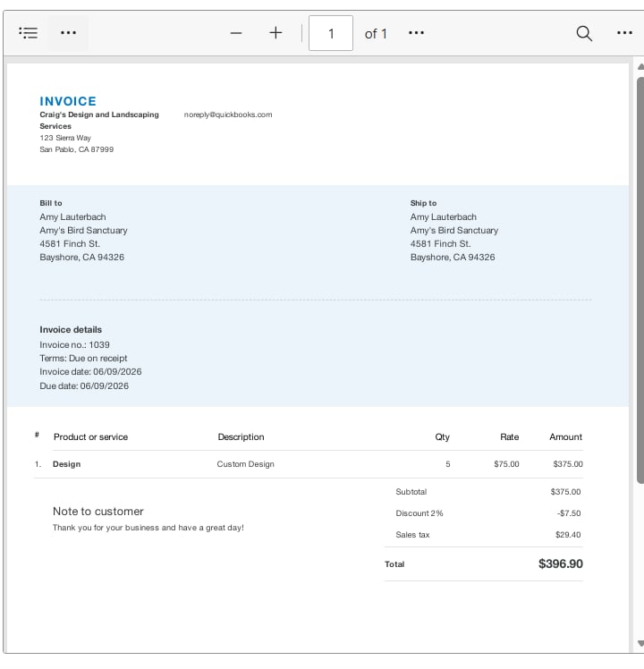The image size is (644, 669).
Task: Open the table of contents sidebar icon
Action: tap(28, 33)
